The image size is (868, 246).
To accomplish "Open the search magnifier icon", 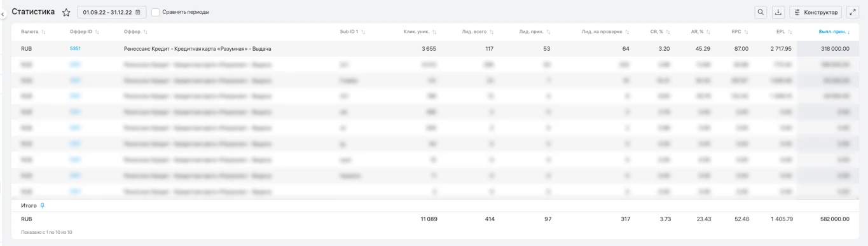I will [x=761, y=12].
